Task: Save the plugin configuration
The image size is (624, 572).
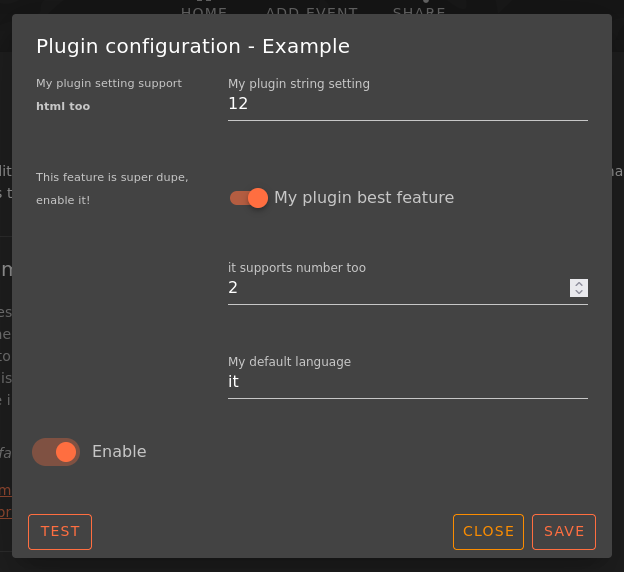Action: click(564, 532)
